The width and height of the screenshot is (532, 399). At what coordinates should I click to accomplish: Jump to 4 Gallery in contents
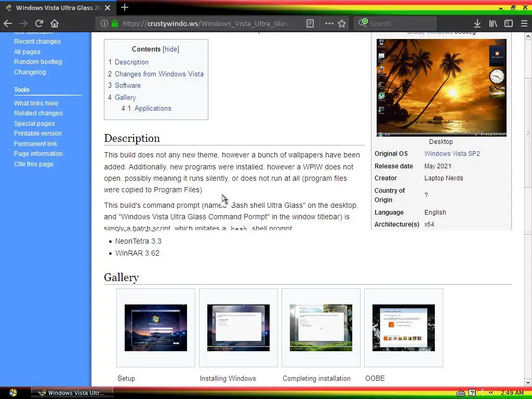122,97
